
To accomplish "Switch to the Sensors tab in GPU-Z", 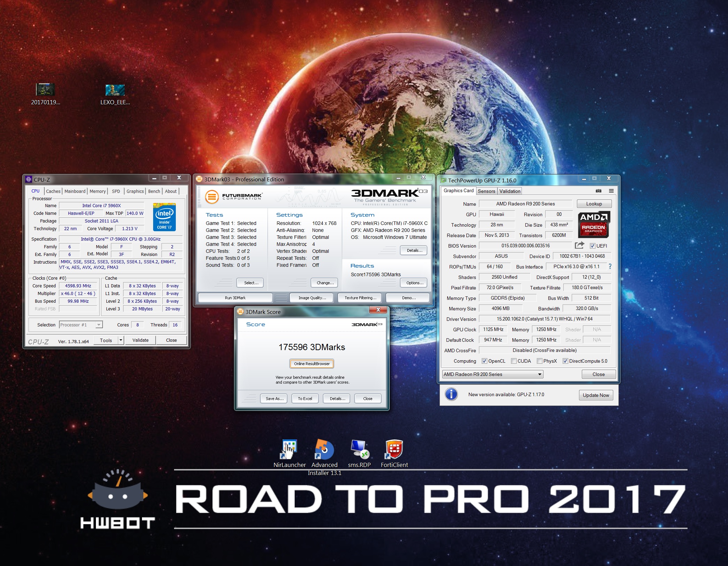I will (x=487, y=191).
